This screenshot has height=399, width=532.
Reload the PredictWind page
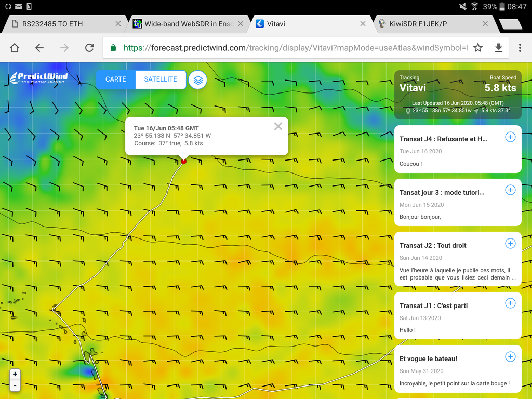(x=89, y=48)
